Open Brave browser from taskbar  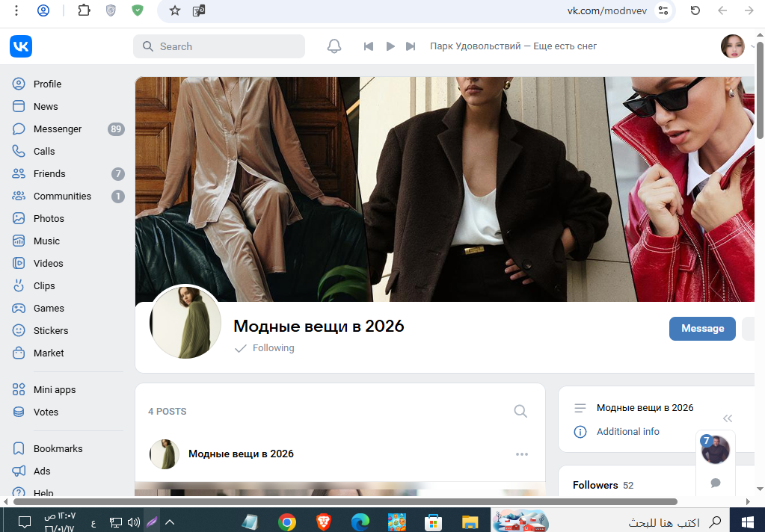[x=324, y=522]
